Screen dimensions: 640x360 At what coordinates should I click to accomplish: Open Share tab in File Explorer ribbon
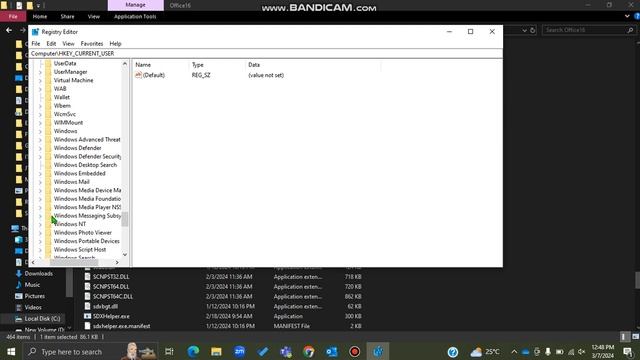[x=67, y=16]
